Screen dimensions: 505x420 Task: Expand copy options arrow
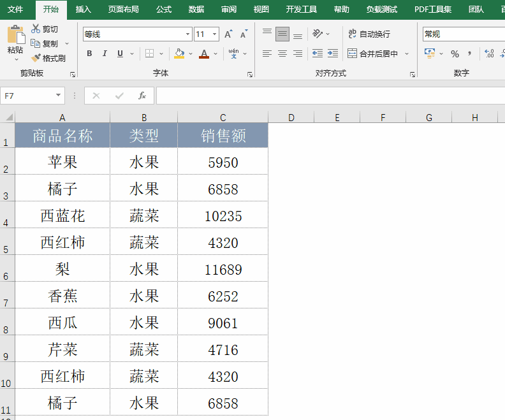tap(67, 43)
